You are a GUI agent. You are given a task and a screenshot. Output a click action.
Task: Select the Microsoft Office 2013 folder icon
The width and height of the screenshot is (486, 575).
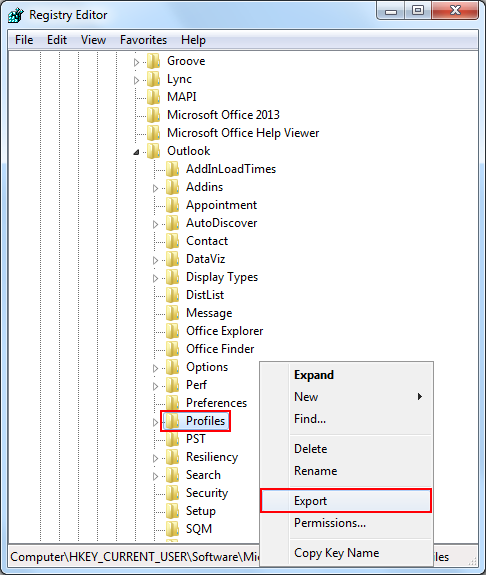click(153, 115)
